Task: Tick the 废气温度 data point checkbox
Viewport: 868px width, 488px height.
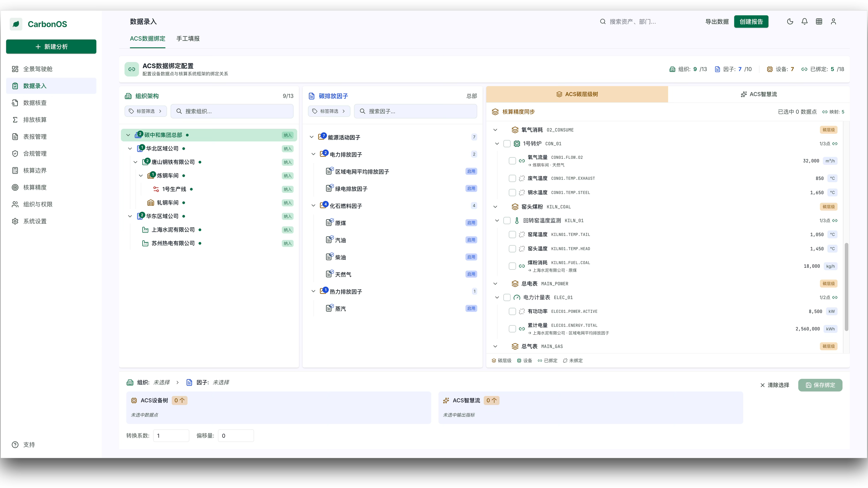Action: pos(512,179)
